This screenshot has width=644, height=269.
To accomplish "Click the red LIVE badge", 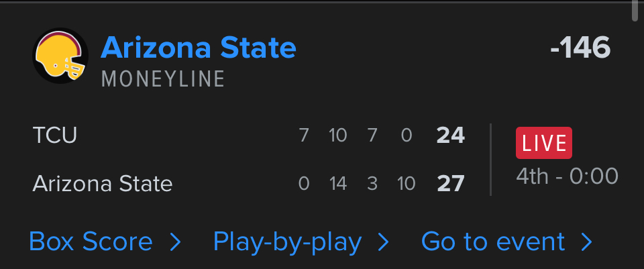I will (x=543, y=143).
